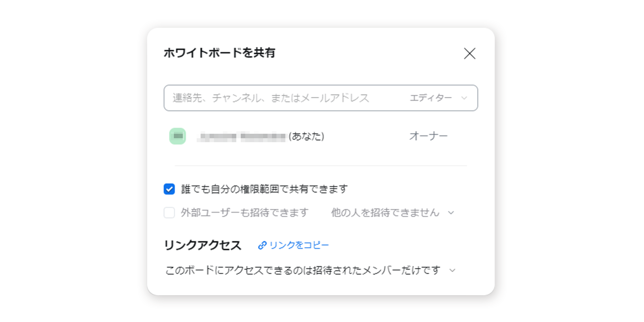Click the green user avatar icon
The width and height of the screenshot is (644, 322).
coord(177,136)
